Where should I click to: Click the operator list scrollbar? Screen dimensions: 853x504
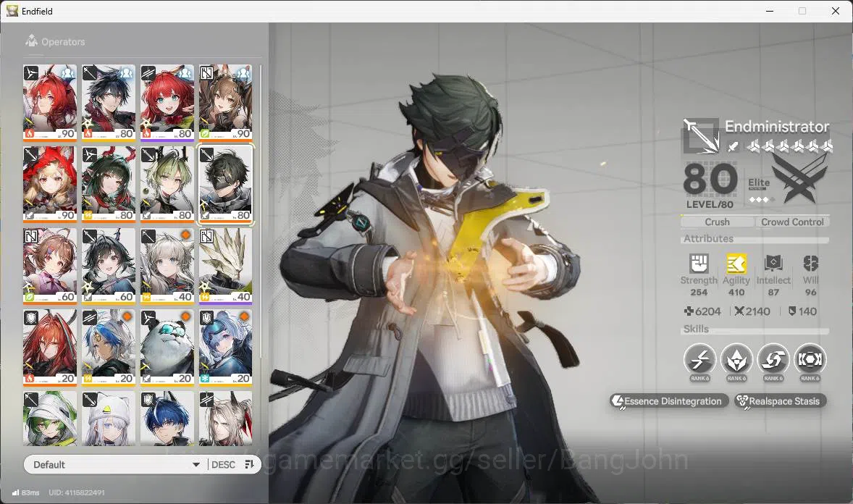pyautogui.click(x=261, y=212)
